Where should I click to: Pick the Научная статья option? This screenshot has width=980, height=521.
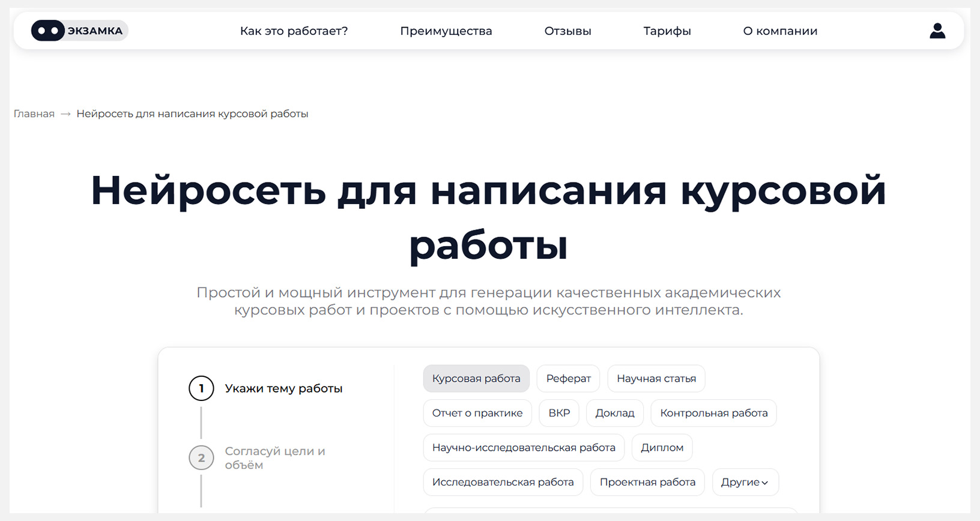656,379
